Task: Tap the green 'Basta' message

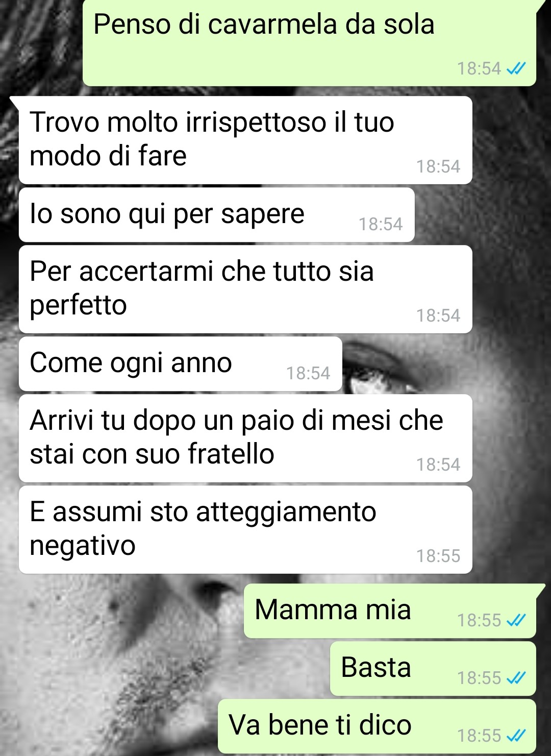Action: 433,669
